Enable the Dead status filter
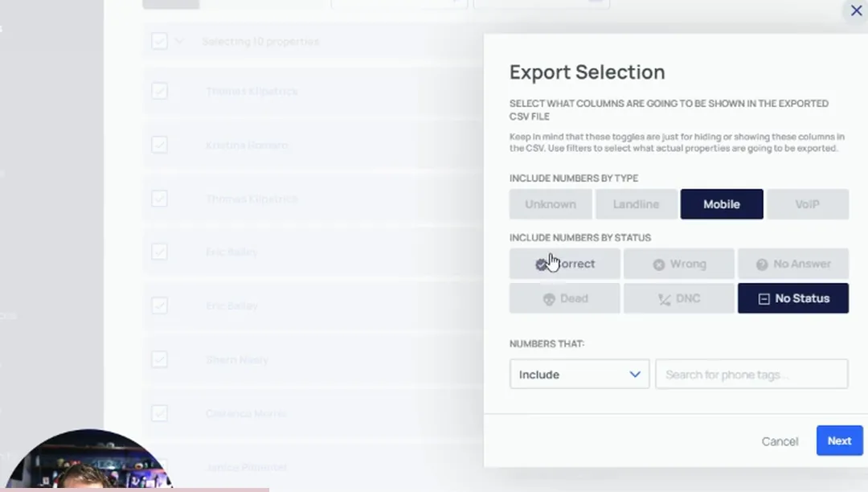Image resolution: width=868 pixels, height=492 pixels. click(x=565, y=298)
